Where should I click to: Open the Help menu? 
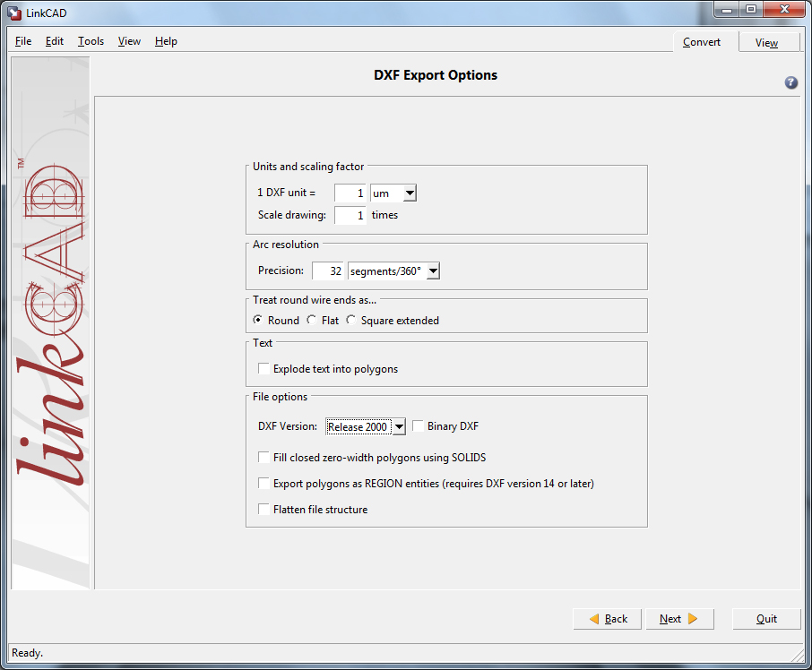166,41
